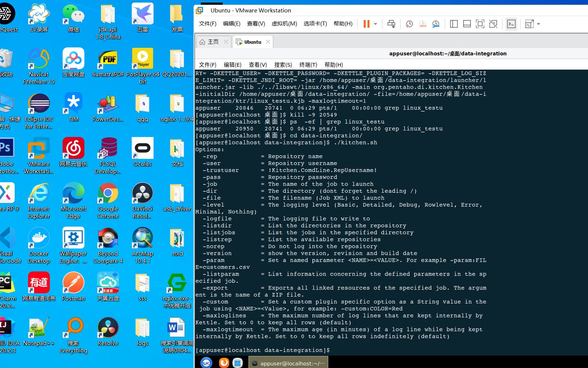
Task: Open DaVinci Resolve desktop shortcut
Action: (143, 201)
